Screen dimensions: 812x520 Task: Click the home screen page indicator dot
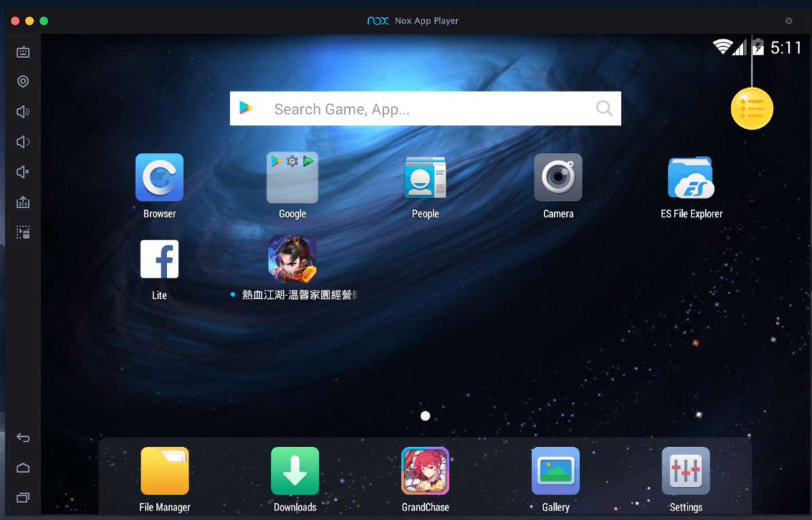click(425, 416)
